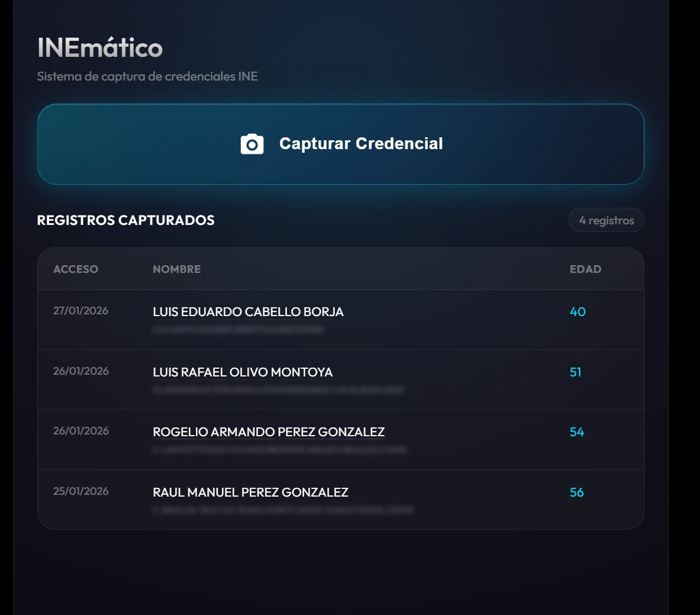Click the camera icon on Capturar Credencial
The width and height of the screenshot is (700, 615).
point(251,143)
